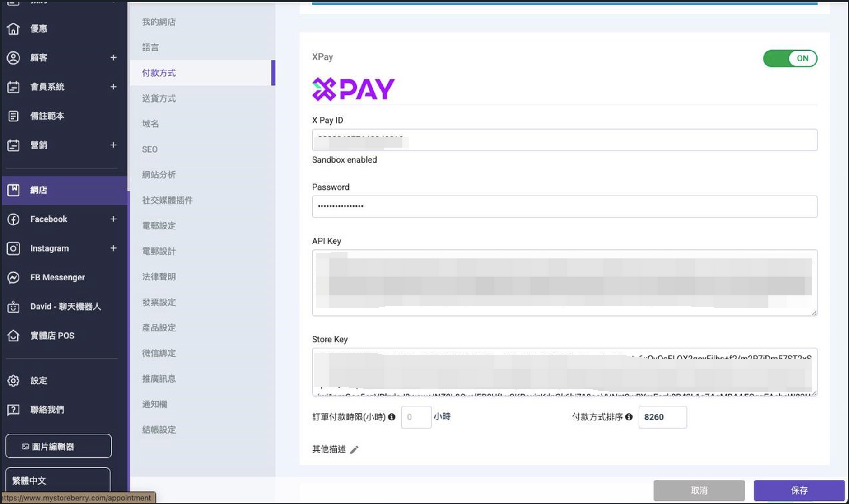
Task: Open the Instagram section from sidebar
Action: (x=14, y=248)
